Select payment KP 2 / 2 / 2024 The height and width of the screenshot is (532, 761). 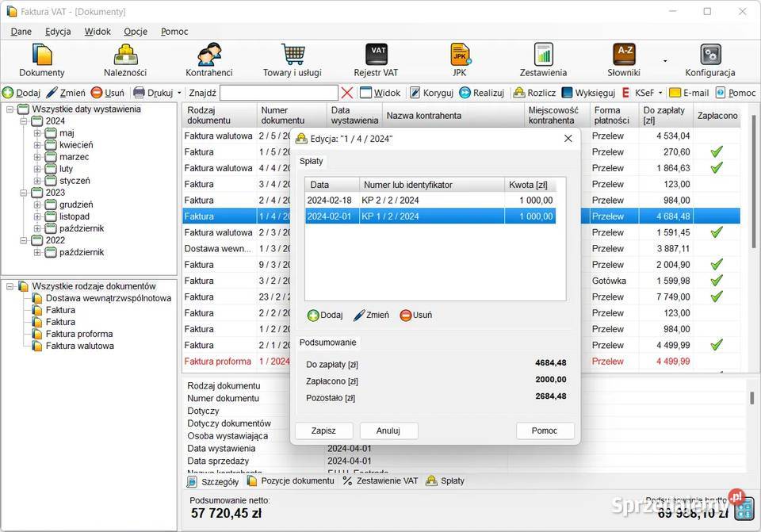pyautogui.click(x=430, y=200)
